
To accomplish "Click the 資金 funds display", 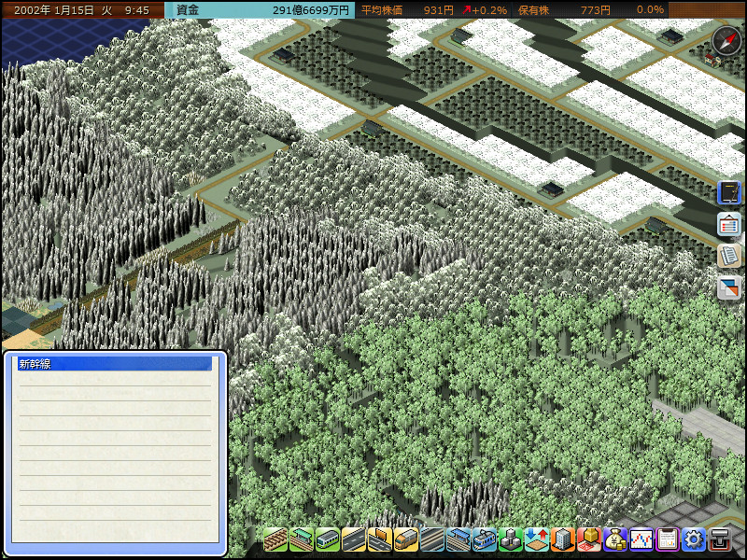I will [x=260, y=10].
